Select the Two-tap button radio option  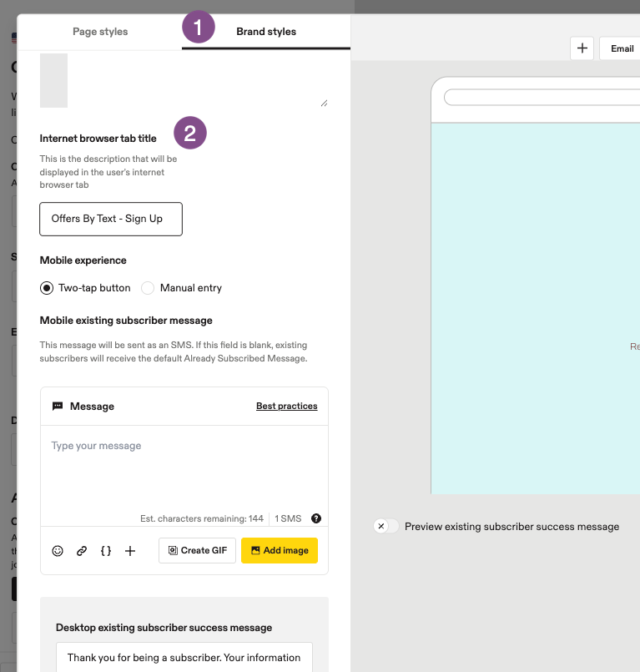(47, 288)
